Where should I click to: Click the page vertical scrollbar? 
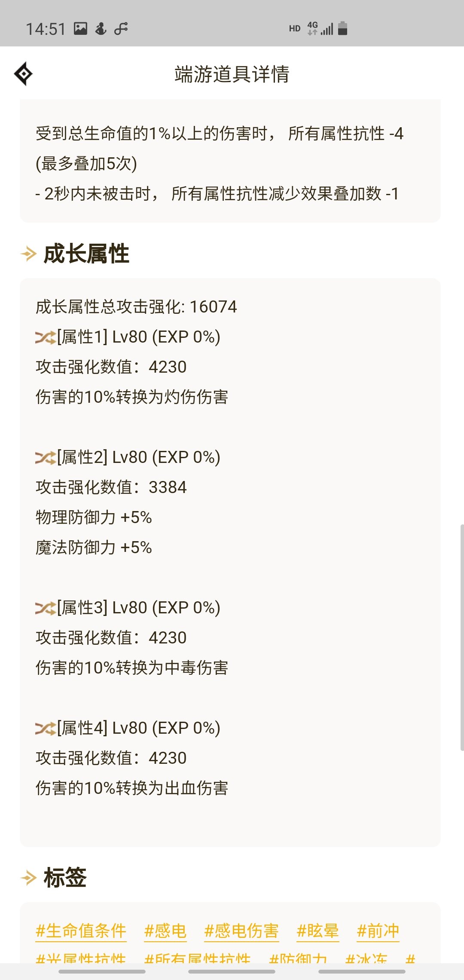[462, 637]
